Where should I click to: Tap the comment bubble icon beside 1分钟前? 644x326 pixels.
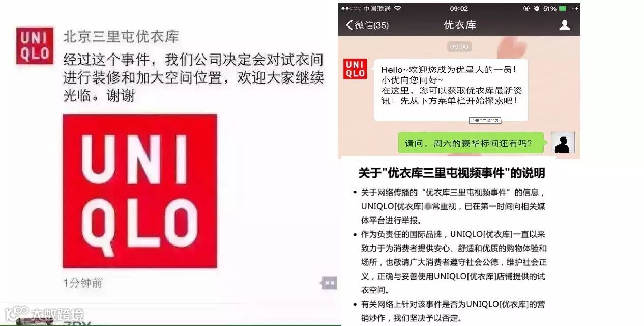[x=329, y=283]
